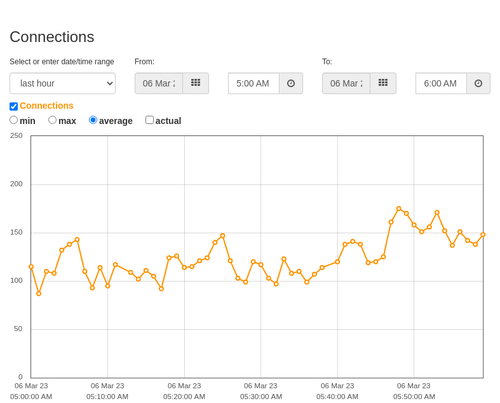Open the From date calendar picker icon
Screen dimensions: 500x403
(x=196, y=83)
